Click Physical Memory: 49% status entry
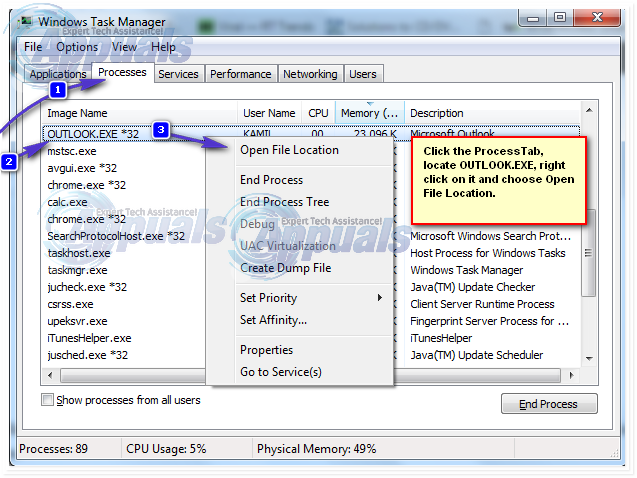Image resolution: width=637 pixels, height=478 pixels. pyautogui.click(x=316, y=449)
